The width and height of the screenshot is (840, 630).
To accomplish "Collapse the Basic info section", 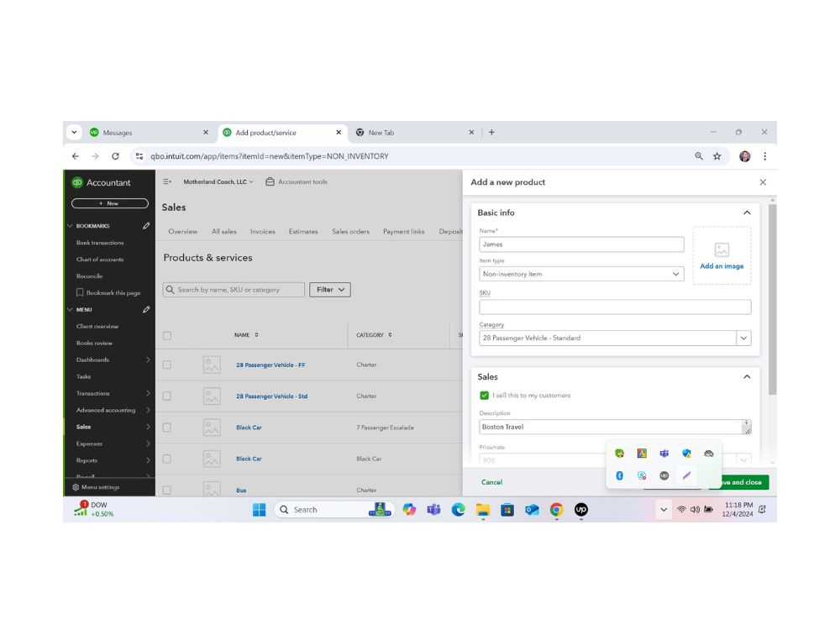I will pos(747,213).
